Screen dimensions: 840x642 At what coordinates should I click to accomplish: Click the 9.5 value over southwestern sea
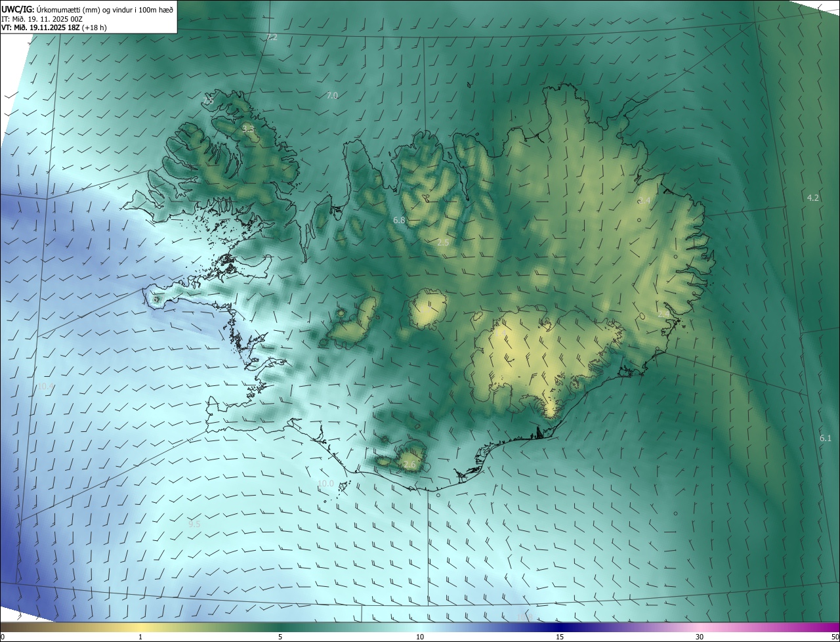pos(194,524)
